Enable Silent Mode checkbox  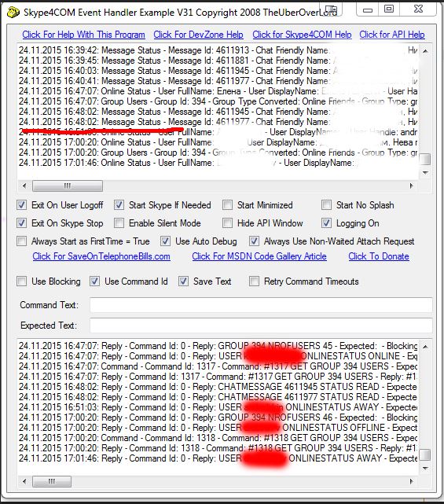coord(119,223)
